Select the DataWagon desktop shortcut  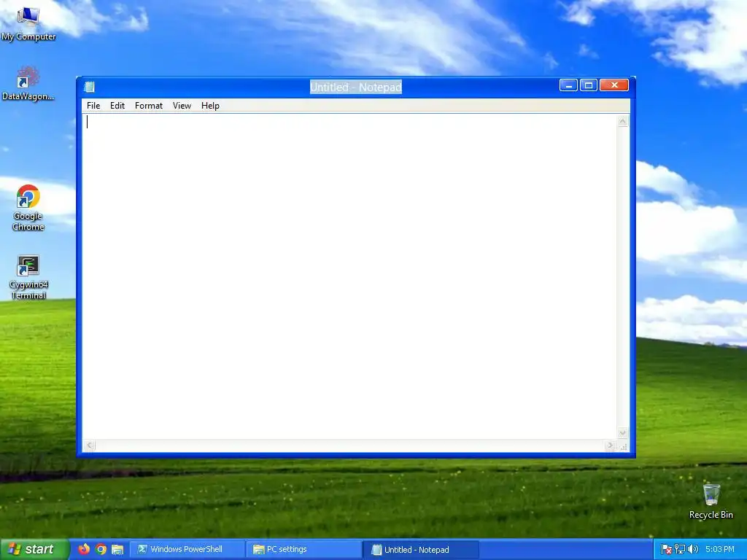click(x=28, y=84)
